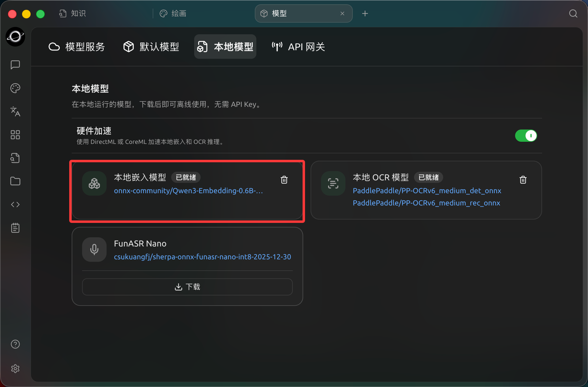Open the help question mark icon
Viewport: 588px width, 387px height.
tap(15, 344)
